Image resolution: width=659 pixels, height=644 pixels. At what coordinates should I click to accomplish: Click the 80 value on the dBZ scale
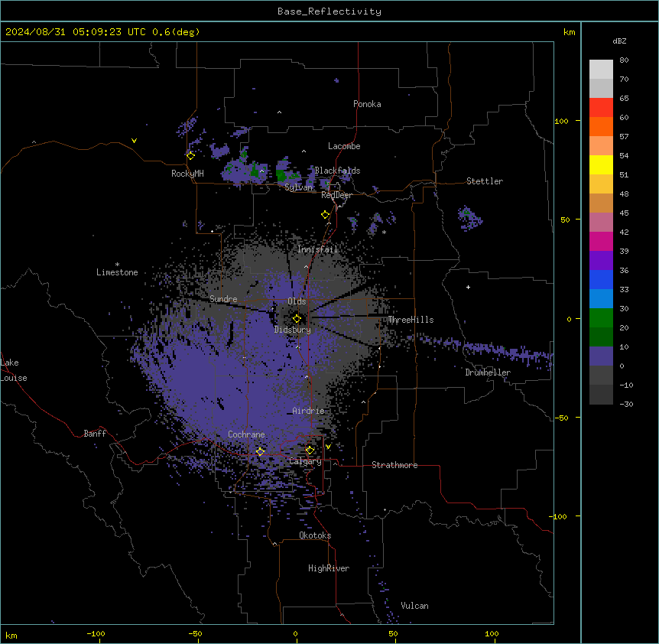[x=624, y=60]
